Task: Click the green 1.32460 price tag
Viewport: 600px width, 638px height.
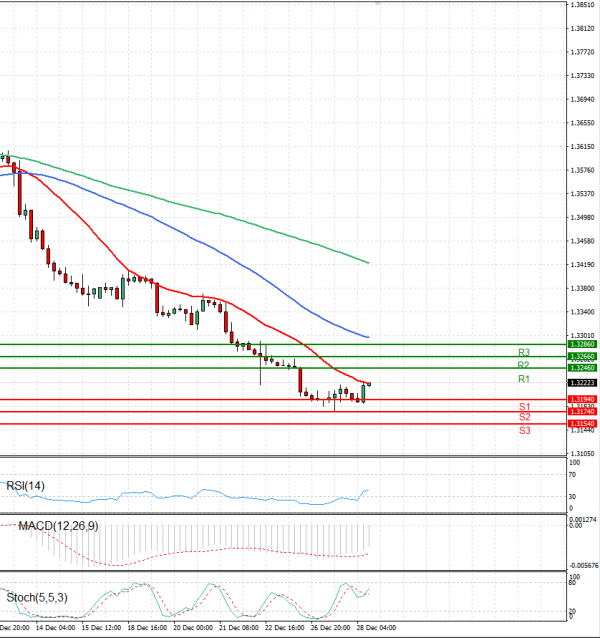Action: click(x=582, y=368)
